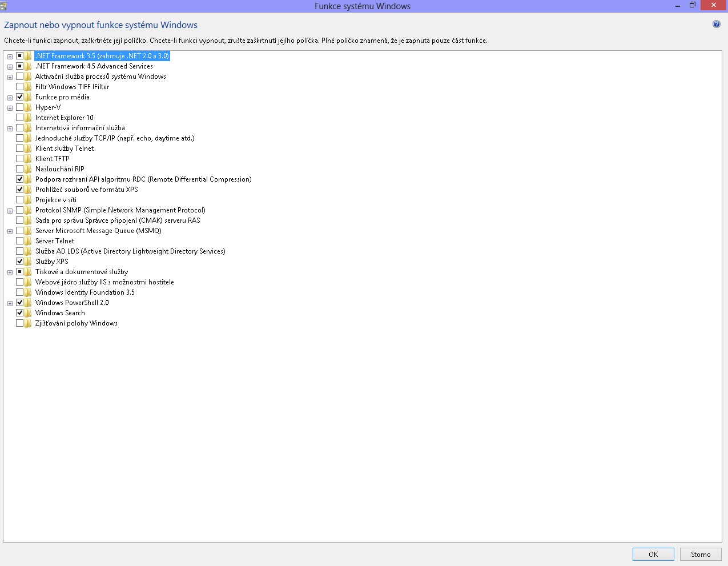Expand Tiskové a dokumentové služby node
728x566 pixels.
tap(10, 272)
